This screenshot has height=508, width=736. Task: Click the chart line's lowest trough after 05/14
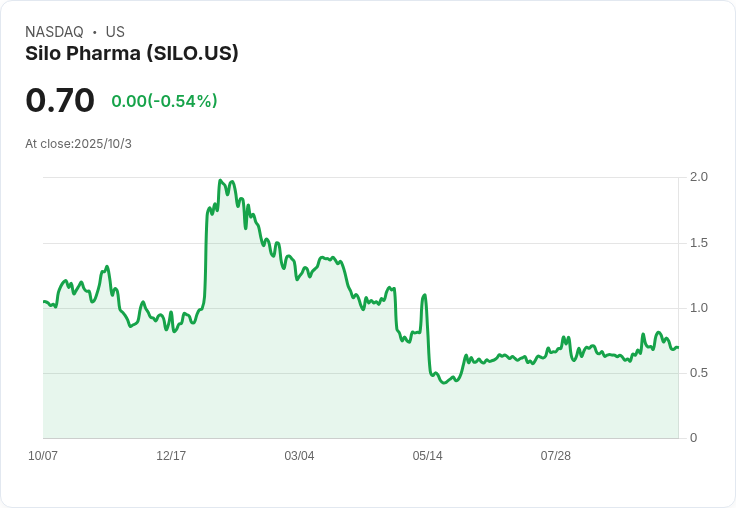[x=443, y=383]
